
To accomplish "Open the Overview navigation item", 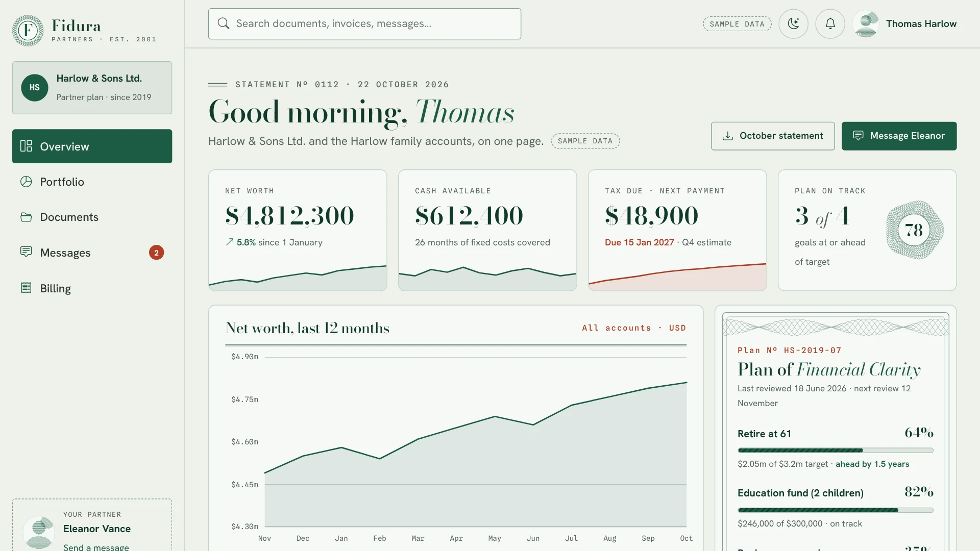I will click(92, 146).
